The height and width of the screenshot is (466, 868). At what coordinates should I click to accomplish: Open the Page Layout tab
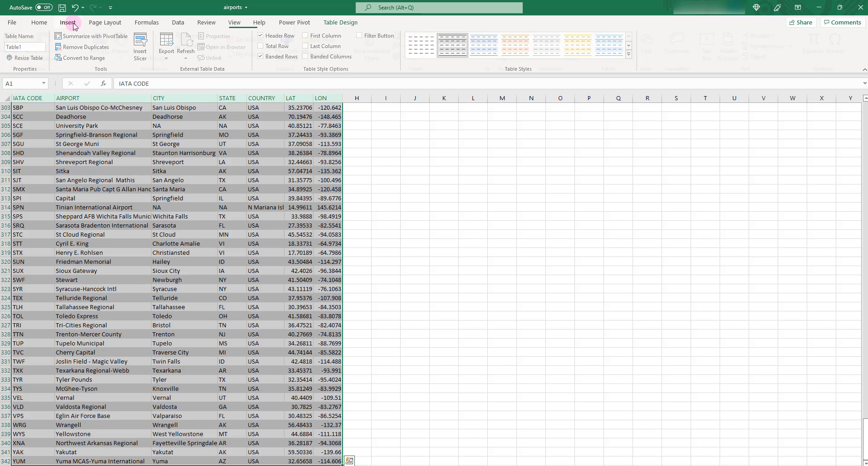click(x=105, y=22)
